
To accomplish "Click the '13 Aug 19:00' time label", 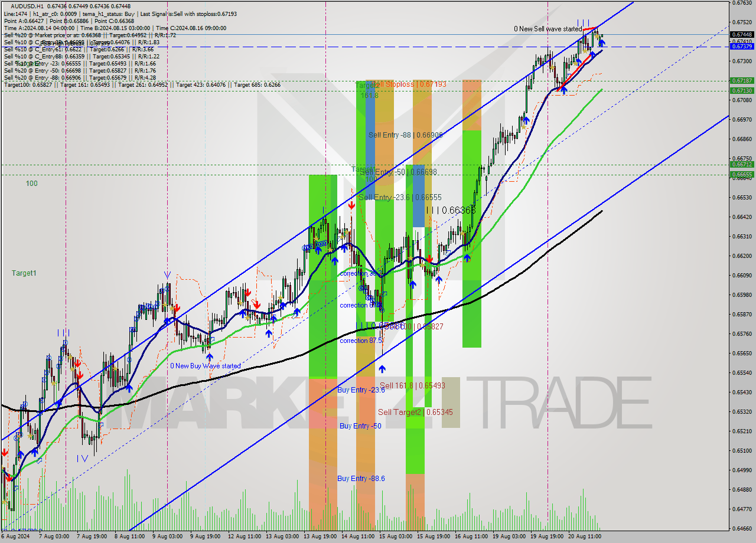I will coord(321,537).
